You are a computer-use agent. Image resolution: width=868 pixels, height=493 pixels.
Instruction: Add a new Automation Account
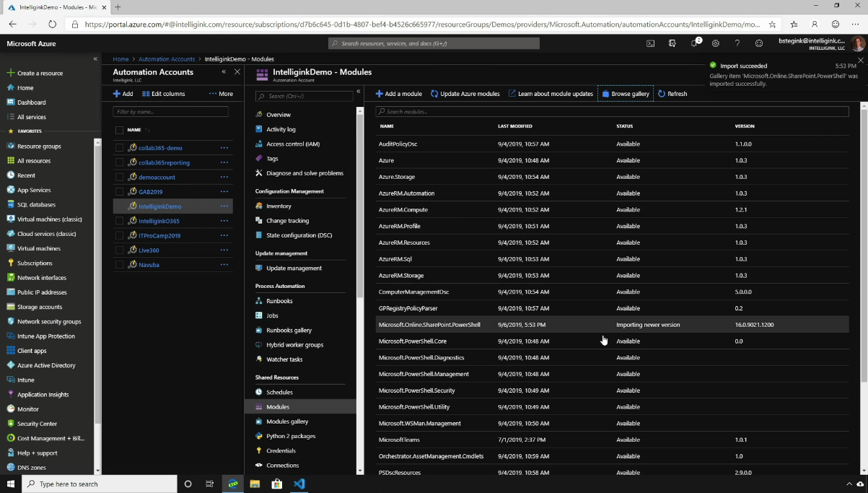tap(123, 94)
